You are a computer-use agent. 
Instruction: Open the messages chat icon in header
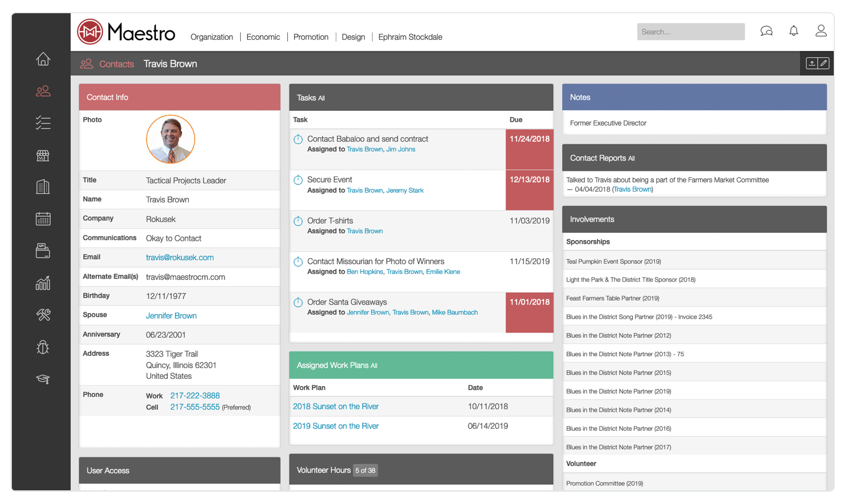click(x=766, y=31)
